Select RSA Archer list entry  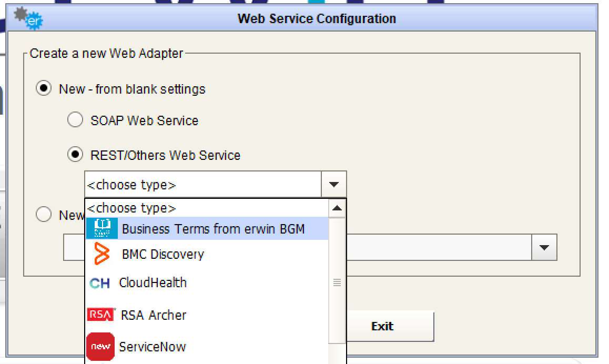[154, 315]
